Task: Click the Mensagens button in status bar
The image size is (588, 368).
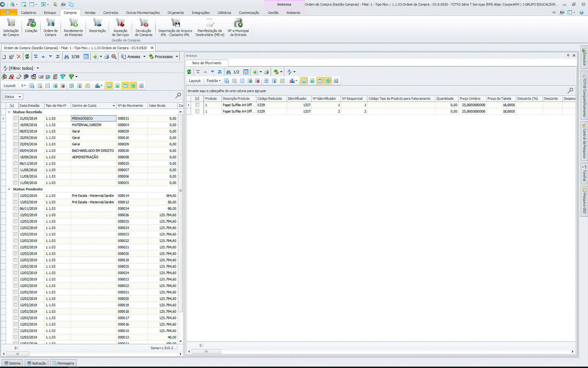Action: coord(63,363)
